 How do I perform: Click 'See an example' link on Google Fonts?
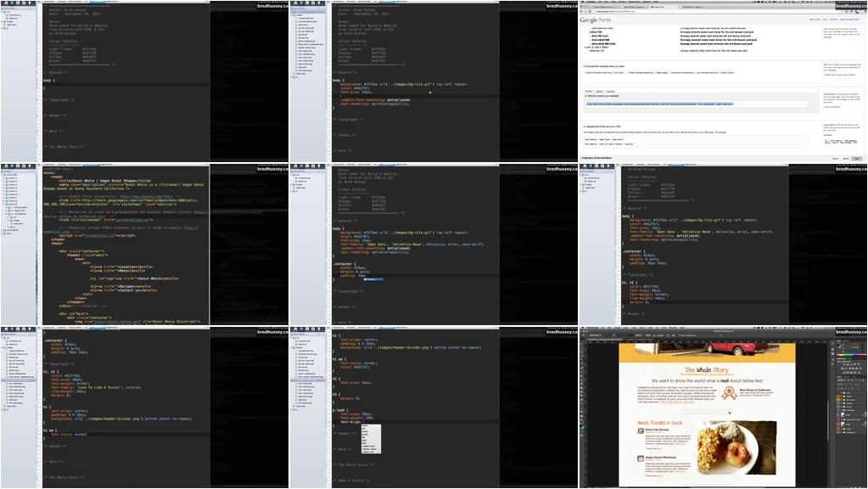(x=832, y=107)
